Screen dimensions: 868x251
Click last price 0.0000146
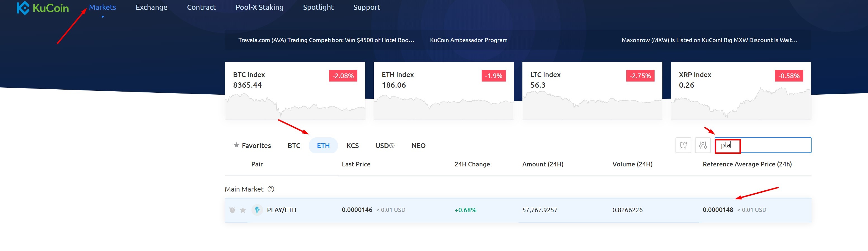357,210
